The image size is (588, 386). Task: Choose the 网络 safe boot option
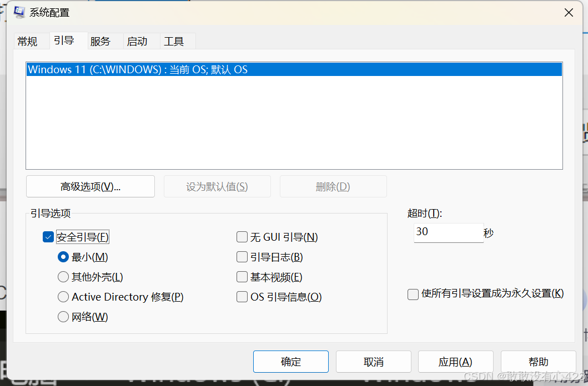pyautogui.click(x=63, y=317)
